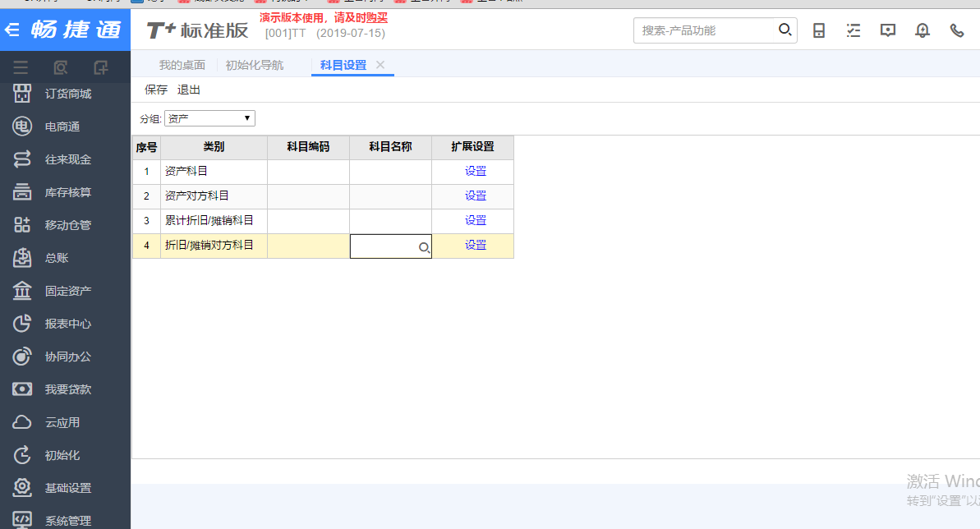Open 报表中心 pie chart icon
This screenshot has width=980, height=529.
[22, 324]
